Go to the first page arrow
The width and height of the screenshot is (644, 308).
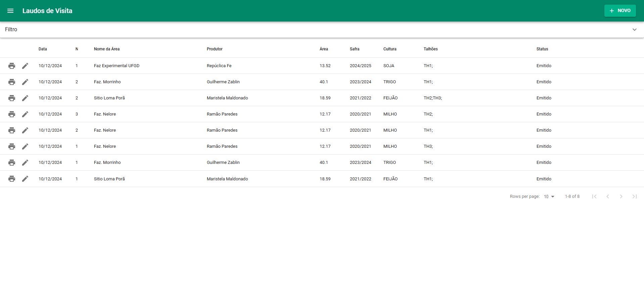pyautogui.click(x=594, y=196)
